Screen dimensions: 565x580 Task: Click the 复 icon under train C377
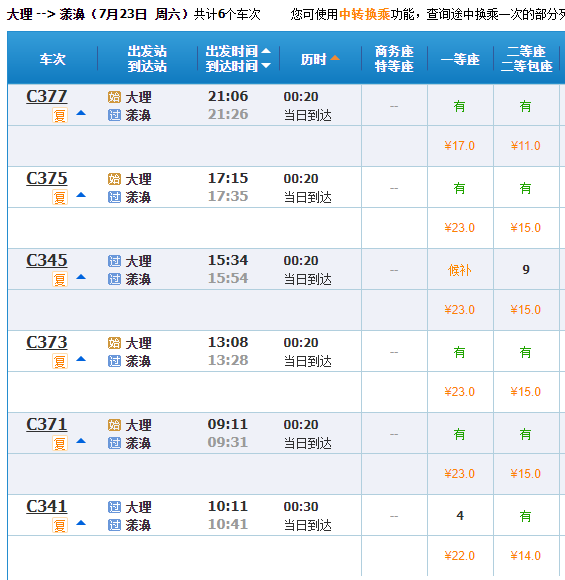(x=60, y=115)
